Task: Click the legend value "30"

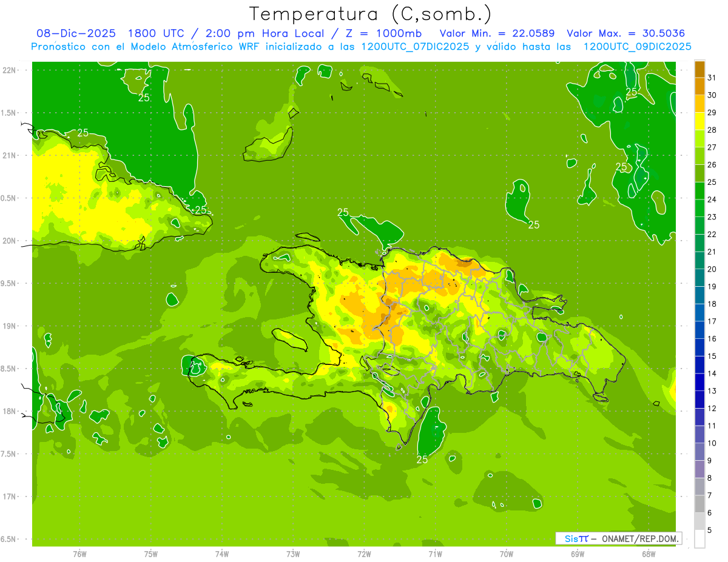Action: point(712,95)
